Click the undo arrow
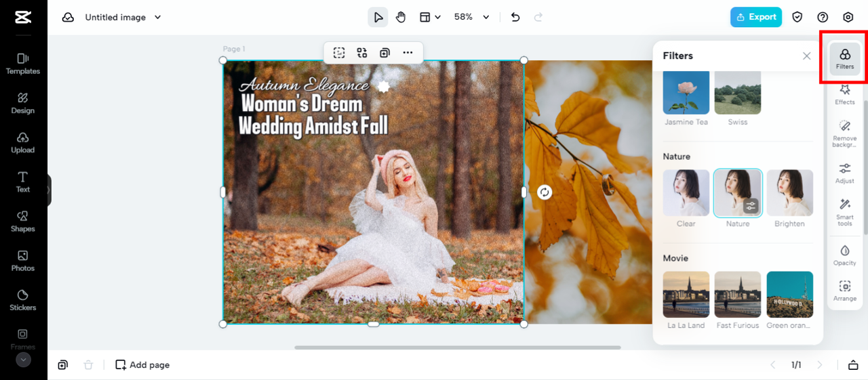This screenshot has width=868, height=380. pos(515,17)
